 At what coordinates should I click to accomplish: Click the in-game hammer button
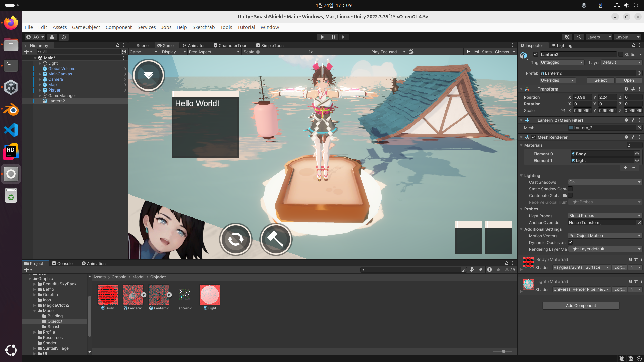(276, 239)
